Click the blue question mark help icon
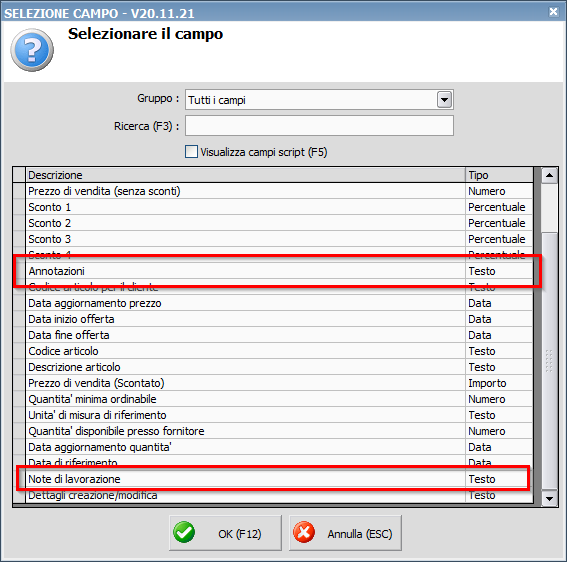Image resolution: width=567 pixels, height=562 pixels. pyautogui.click(x=32, y=50)
